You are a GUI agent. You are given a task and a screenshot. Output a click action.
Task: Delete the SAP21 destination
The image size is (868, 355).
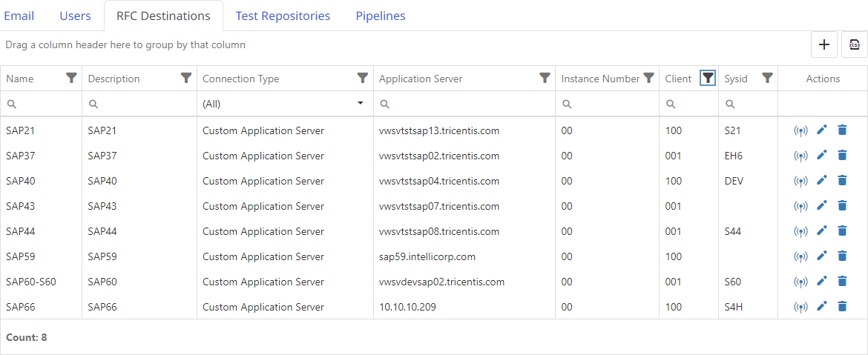tap(842, 130)
